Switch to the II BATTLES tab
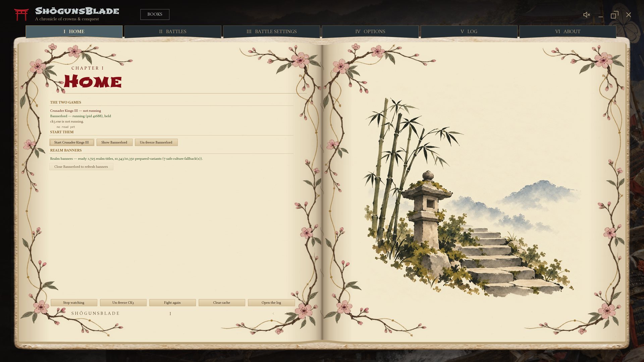The height and width of the screenshot is (362, 644). coord(173,32)
